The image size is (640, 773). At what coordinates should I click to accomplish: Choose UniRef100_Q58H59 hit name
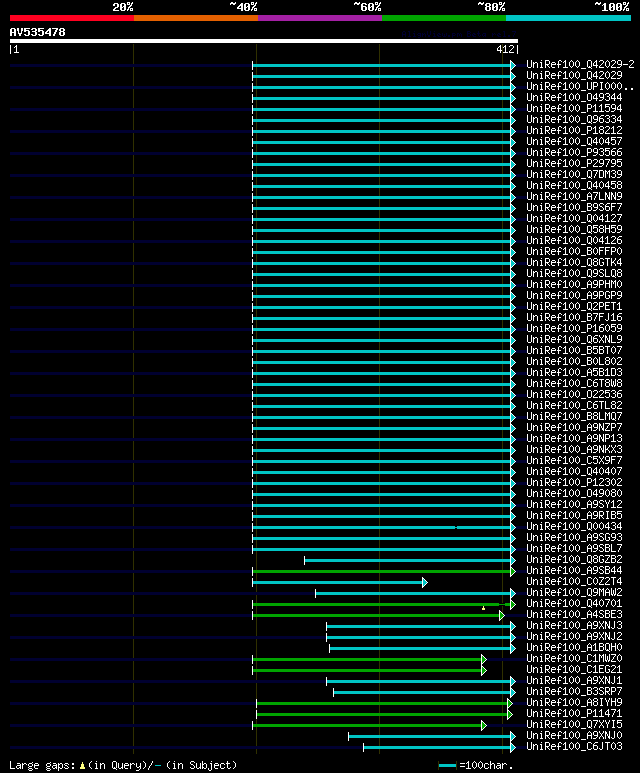[x=574, y=229]
